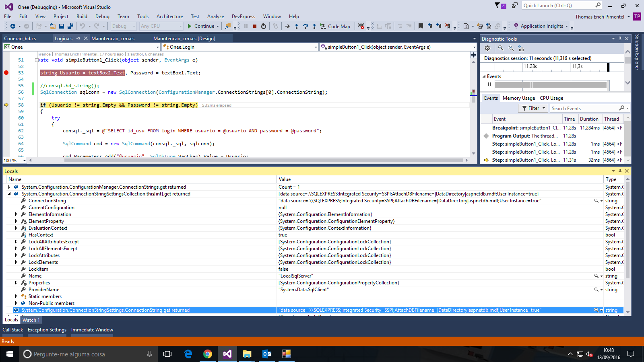Collapse the ConnectionStringSettingsCollection.this[int].get returned row
This screenshot has height=362, width=644.
tap(9, 194)
